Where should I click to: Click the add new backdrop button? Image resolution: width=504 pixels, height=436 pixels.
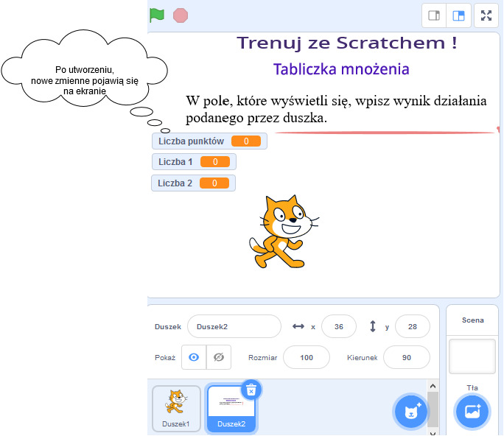(x=472, y=412)
